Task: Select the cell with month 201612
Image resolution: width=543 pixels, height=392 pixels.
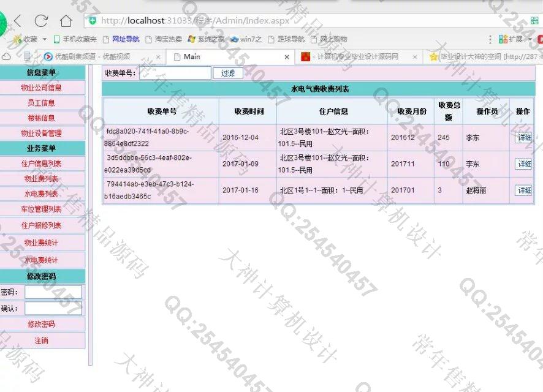Action: coord(411,138)
